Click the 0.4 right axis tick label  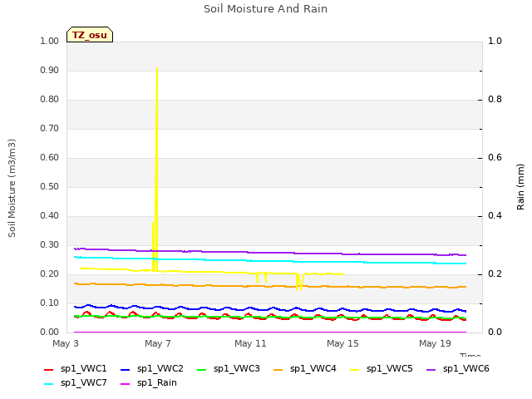point(495,216)
